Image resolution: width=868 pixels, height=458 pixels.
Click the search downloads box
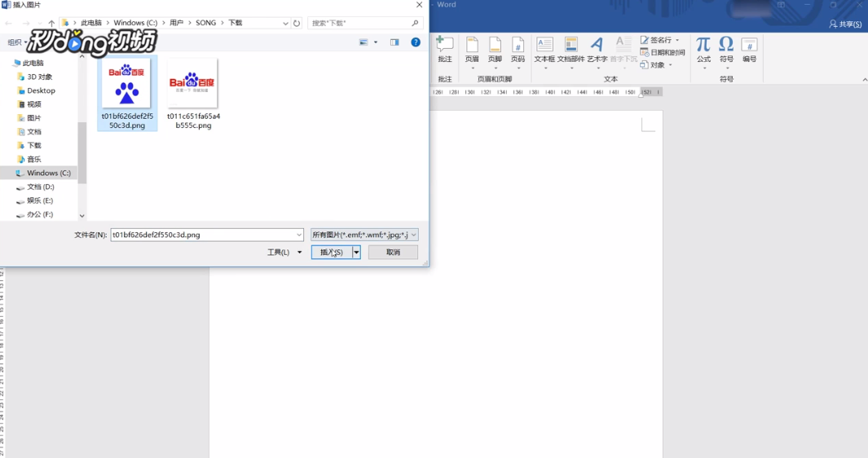365,23
